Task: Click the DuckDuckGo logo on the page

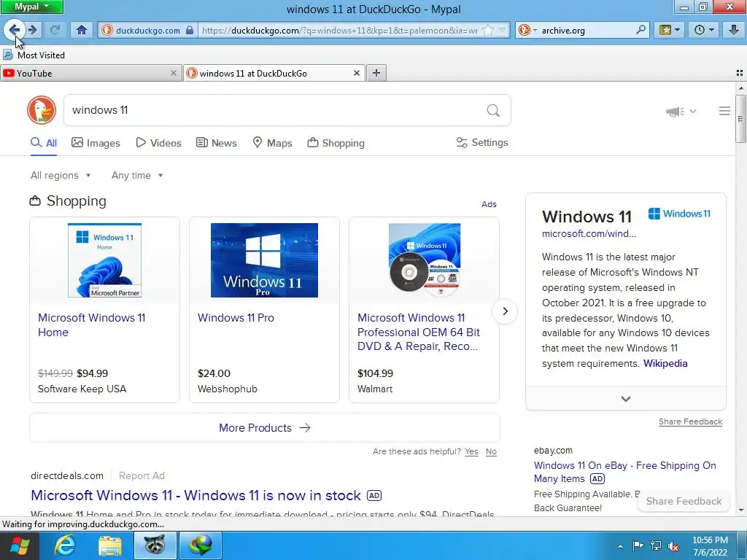Action: tap(42, 110)
